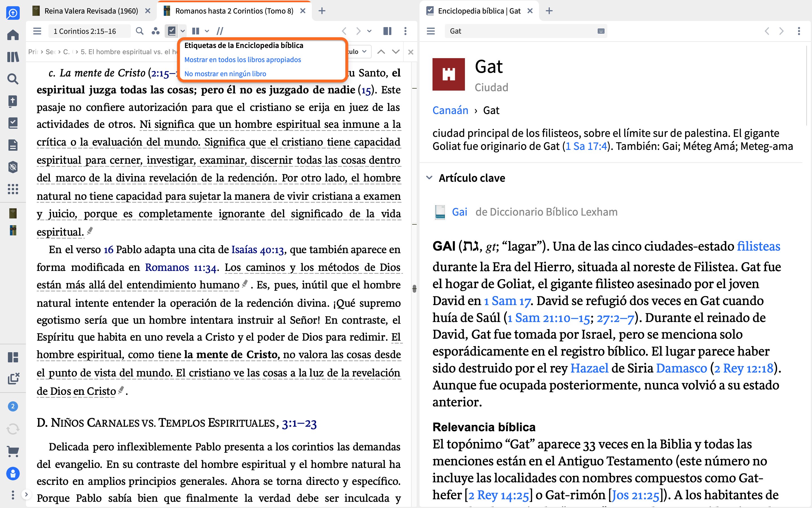Click the inline search magnifier in commentary toolbar
The image size is (812, 508).
(x=140, y=31)
